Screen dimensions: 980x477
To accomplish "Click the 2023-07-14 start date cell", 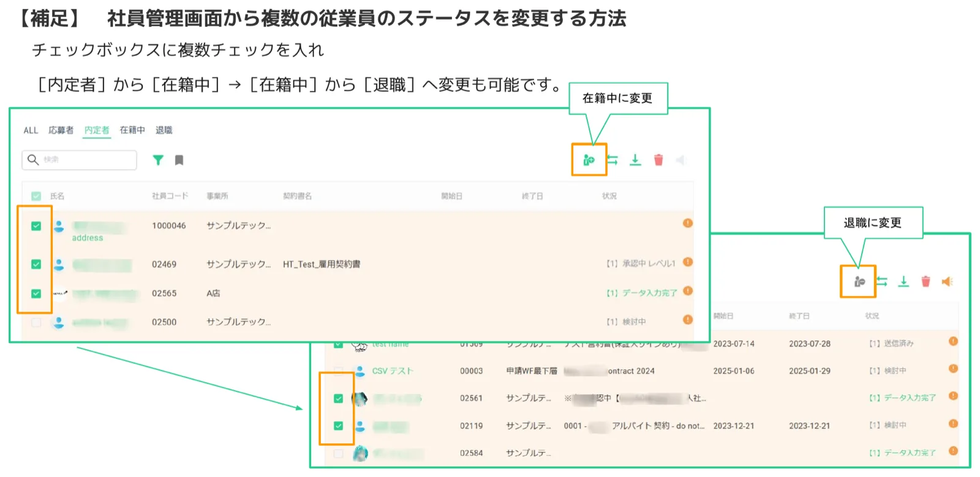I will (734, 344).
